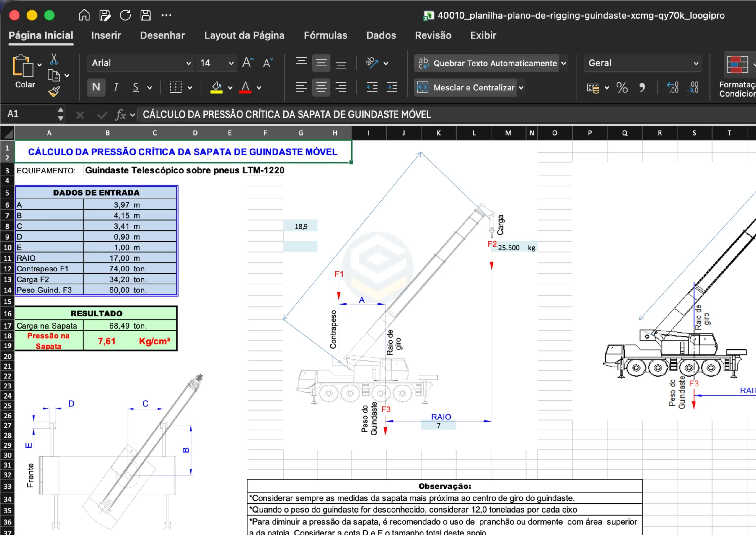Expand the paste options arrow beside Colar

pos(40,65)
